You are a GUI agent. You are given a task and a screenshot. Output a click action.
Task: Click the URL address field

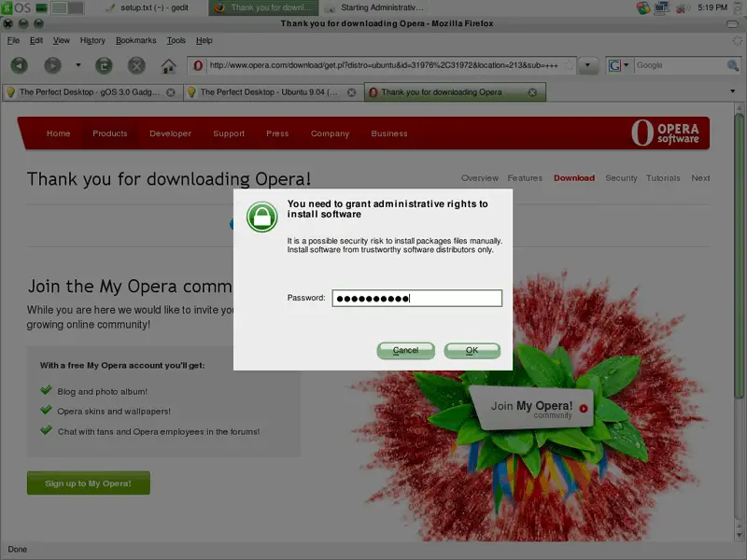[384, 65]
